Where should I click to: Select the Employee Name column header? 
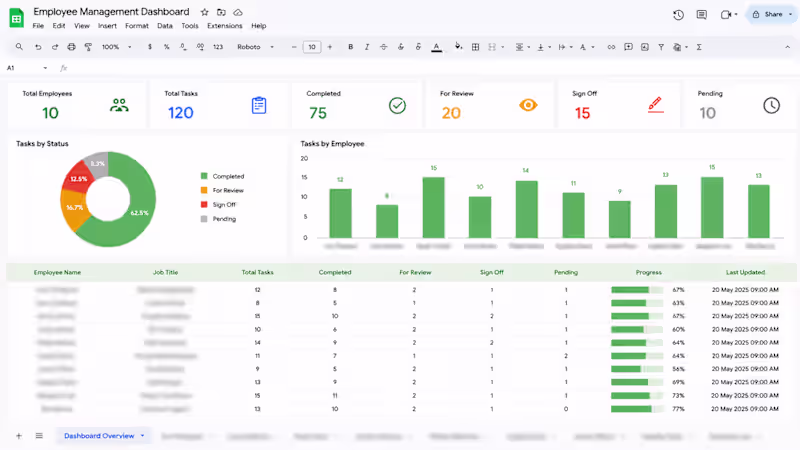coord(57,272)
